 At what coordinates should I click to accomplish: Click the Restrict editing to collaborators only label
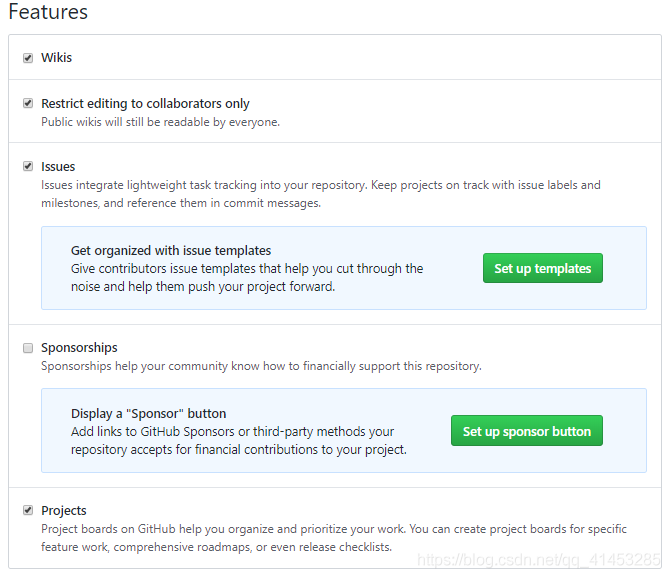[145, 103]
